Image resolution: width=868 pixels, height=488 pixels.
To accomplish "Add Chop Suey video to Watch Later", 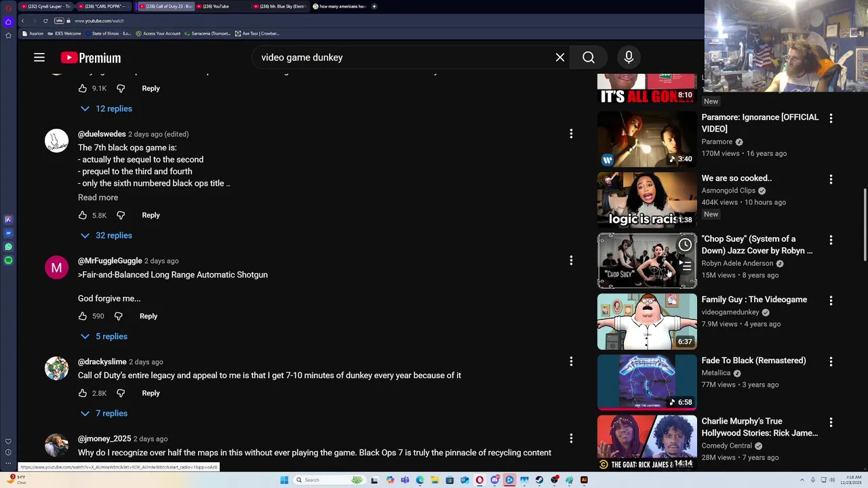I will coord(685,245).
